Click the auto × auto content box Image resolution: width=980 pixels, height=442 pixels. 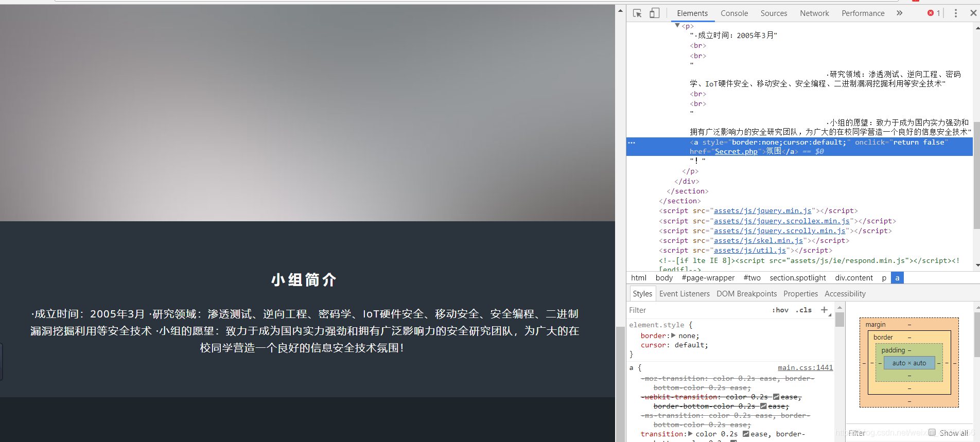(909, 363)
